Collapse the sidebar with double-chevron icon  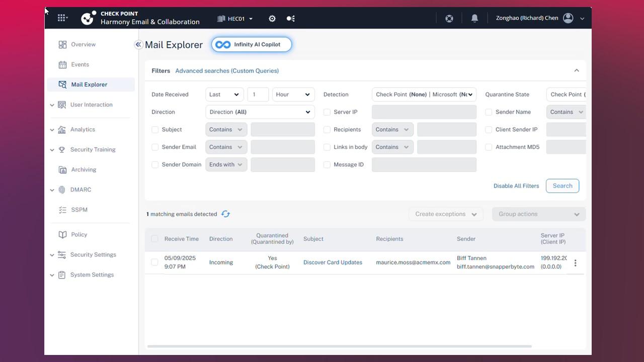point(138,44)
